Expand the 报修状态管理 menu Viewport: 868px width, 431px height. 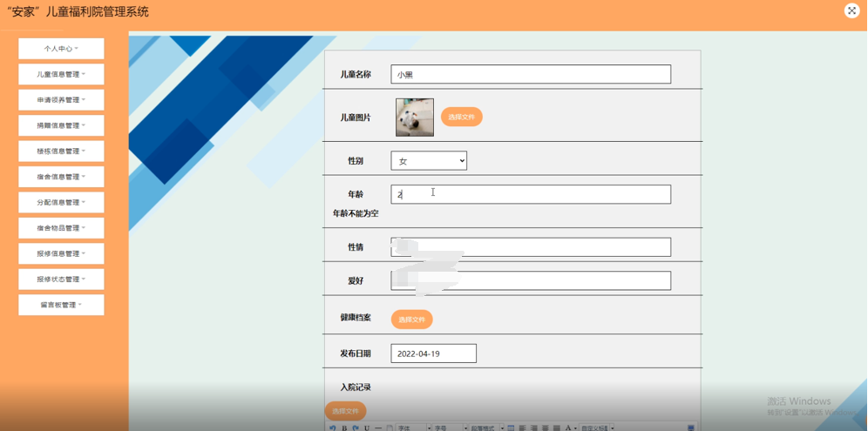[61, 279]
